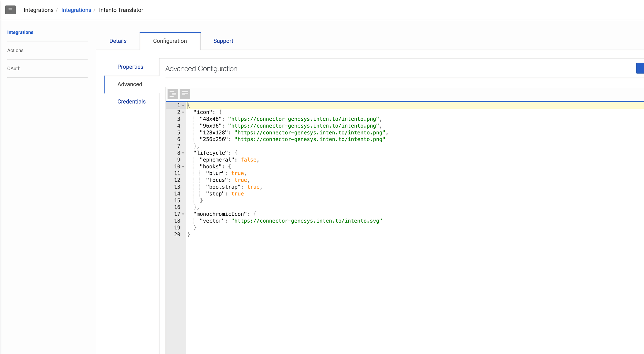Screen dimensions: 644x354
Task: Select the Advanced configuration section
Action: (x=130, y=84)
